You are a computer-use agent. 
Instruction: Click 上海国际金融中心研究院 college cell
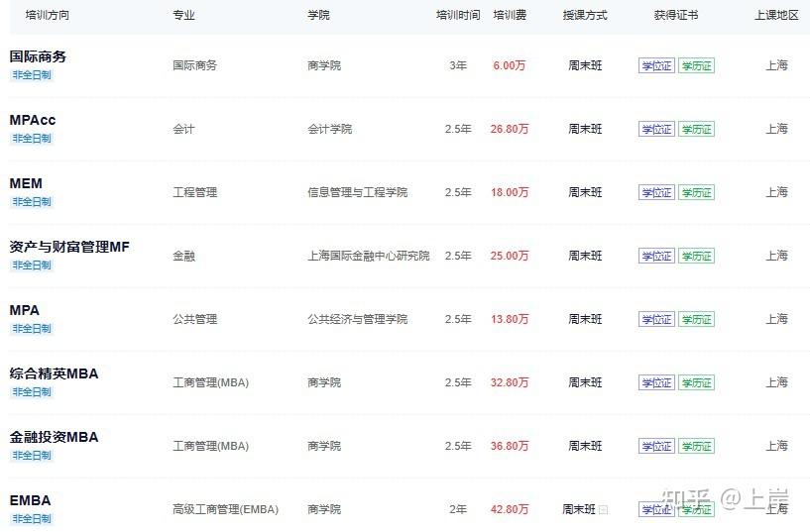(x=369, y=256)
